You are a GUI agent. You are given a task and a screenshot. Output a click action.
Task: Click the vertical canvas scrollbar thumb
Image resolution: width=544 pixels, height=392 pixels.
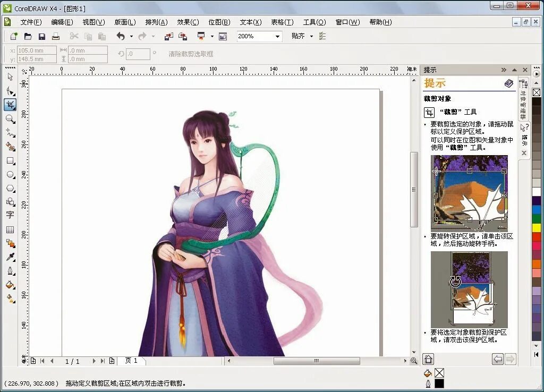(x=413, y=190)
